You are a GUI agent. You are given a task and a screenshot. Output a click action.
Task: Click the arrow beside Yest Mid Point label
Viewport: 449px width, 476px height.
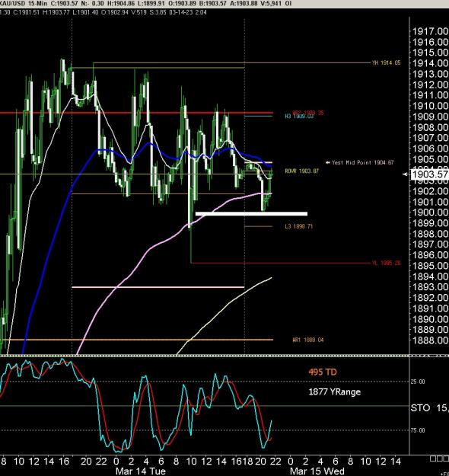328,162
